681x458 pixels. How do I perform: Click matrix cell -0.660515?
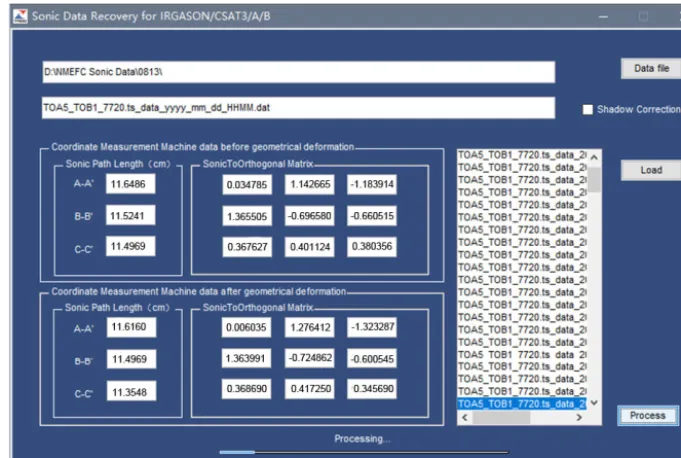(372, 216)
